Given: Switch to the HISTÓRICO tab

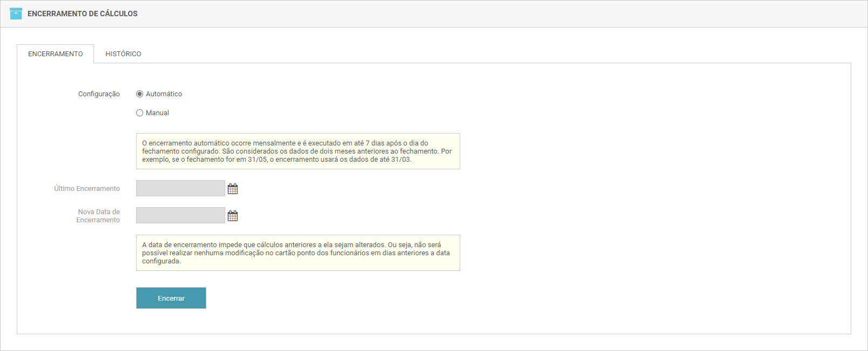Looking at the screenshot, I should (x=123, y=54).
